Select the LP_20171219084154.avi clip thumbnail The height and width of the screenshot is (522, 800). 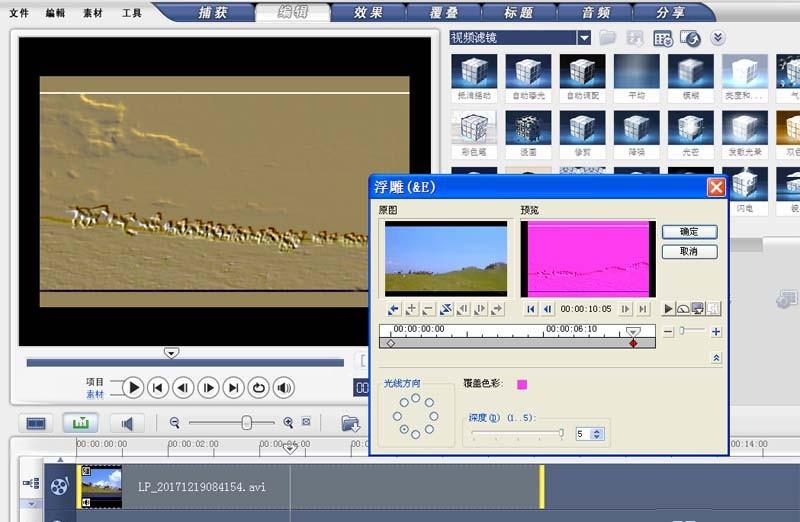point(100,486)
